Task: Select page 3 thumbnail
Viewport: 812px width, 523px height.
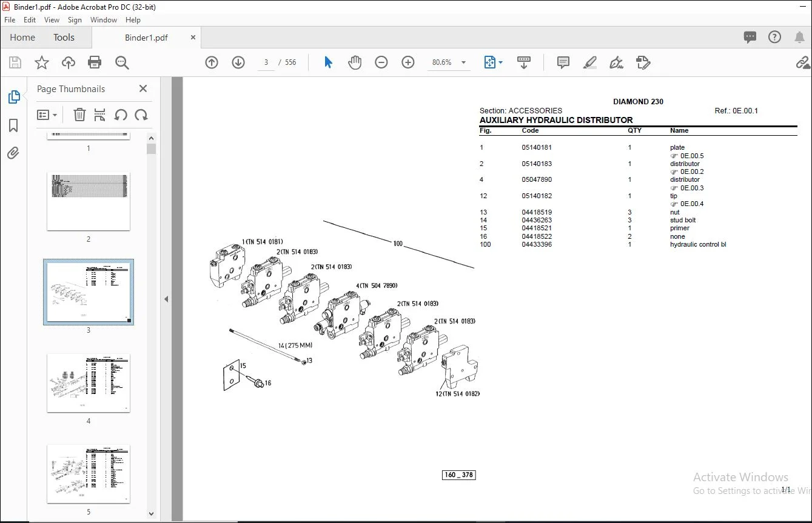Action: tap(89, 292)
